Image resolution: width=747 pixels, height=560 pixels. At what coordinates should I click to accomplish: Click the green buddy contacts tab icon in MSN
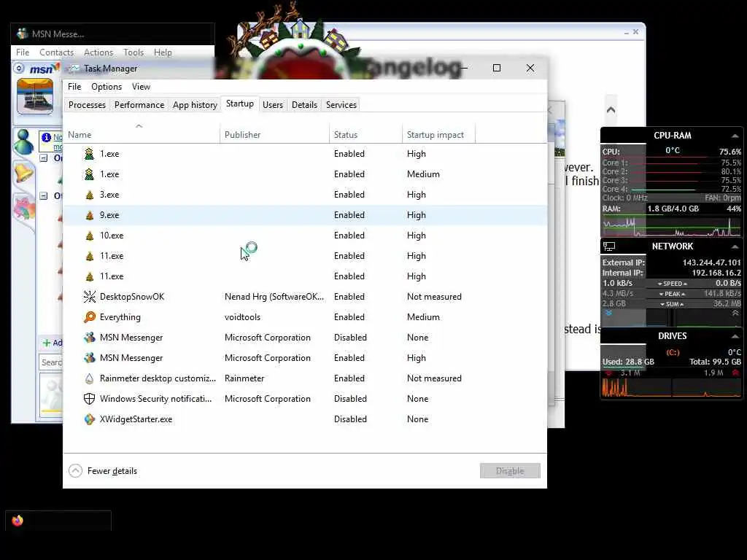[x=23, y=142]
